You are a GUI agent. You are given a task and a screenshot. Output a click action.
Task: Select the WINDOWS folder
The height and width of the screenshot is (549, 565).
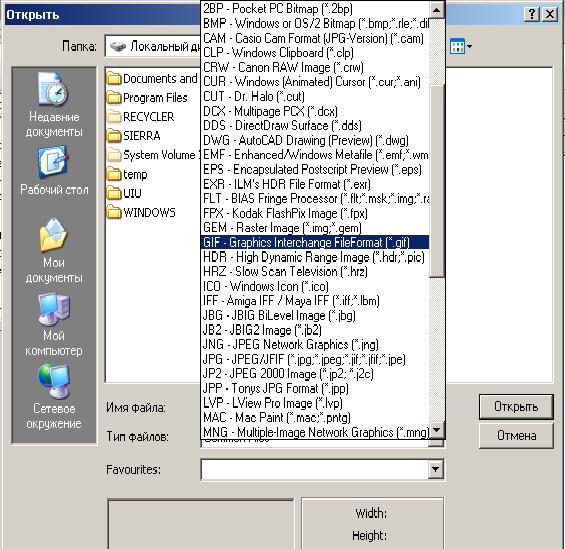(142, 213)
